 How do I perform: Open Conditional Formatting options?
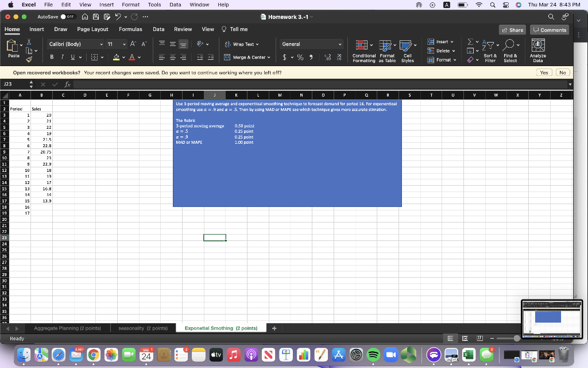pyautogui.click(x=363, y=51)
